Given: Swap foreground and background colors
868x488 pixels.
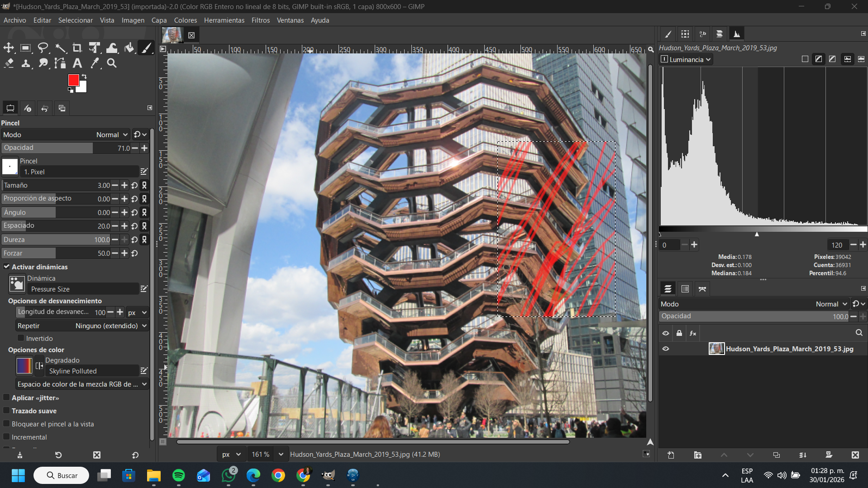Looking at the screenshot, I should pos(84,77).
